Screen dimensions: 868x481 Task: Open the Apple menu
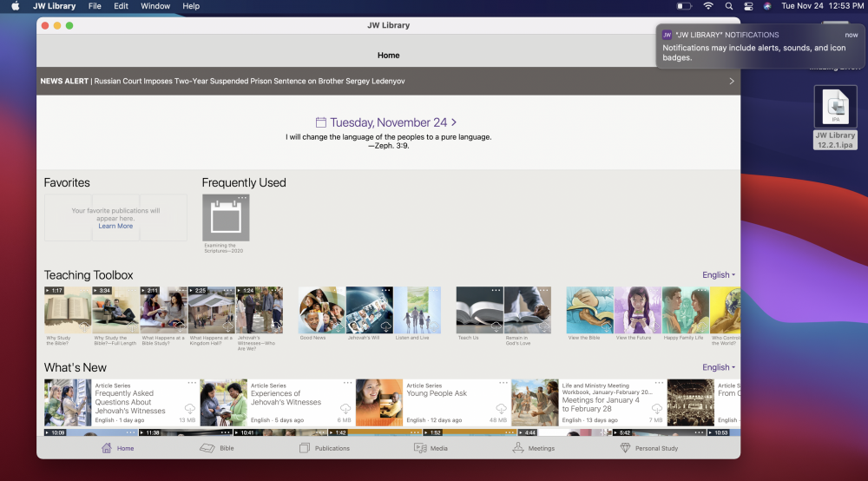click(16, 6)
